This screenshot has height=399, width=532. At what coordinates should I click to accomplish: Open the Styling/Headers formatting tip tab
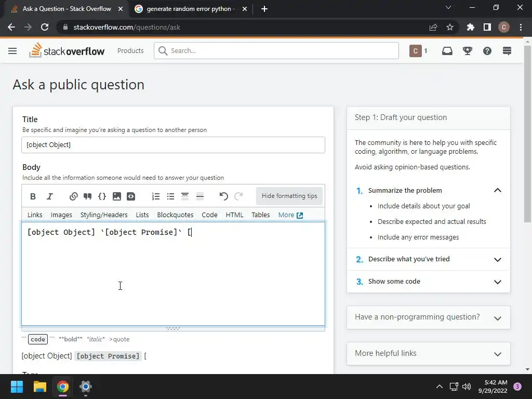coord(104,215)
